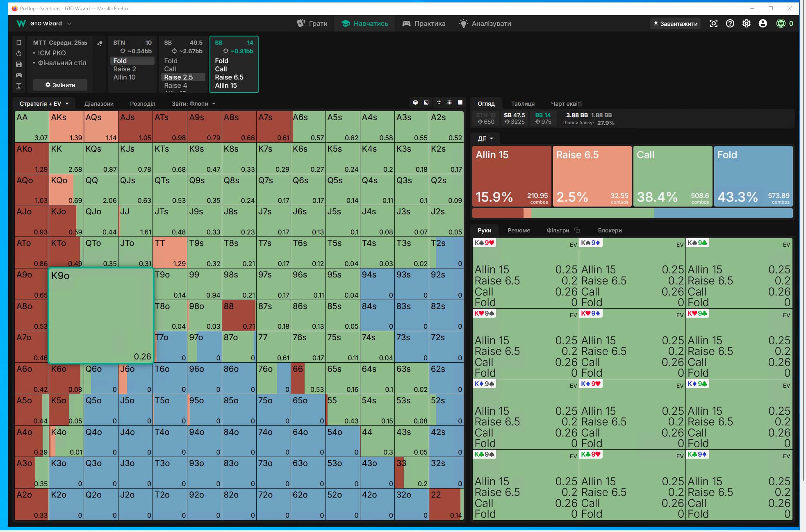Open the settings gear icon in header
Screen dimensions: 806x532
click(x=747, y=24)
